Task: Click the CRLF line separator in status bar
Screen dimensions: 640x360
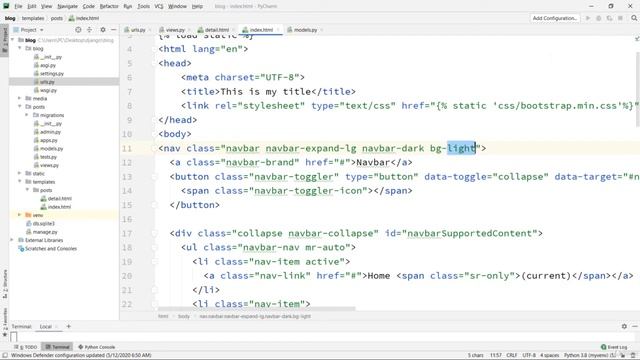Action: point(511,356)
